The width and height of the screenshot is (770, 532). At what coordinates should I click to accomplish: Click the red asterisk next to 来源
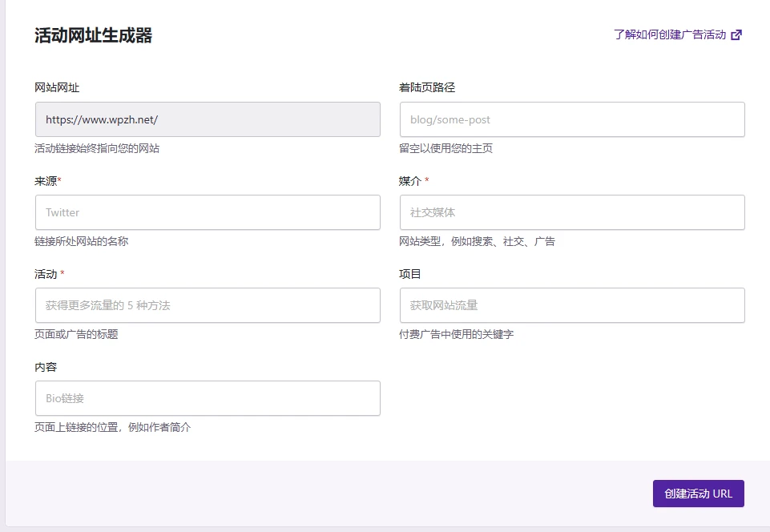click(x=60, y=177)
